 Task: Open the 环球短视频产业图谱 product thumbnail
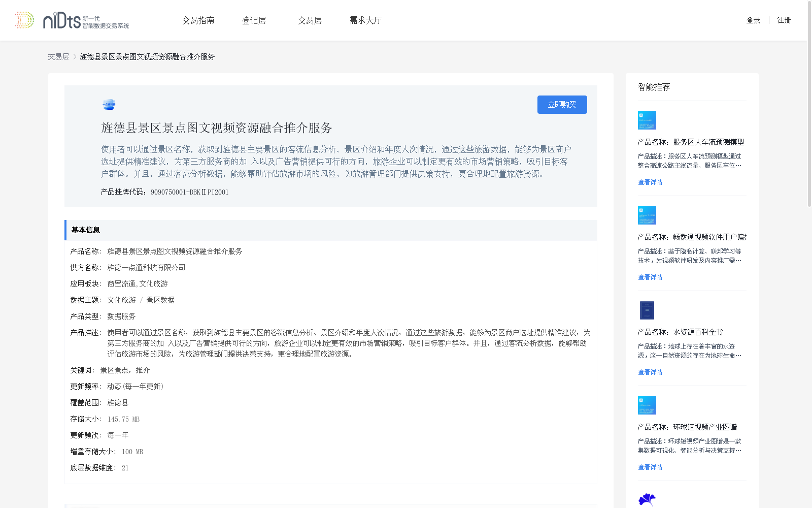point(647,405)
